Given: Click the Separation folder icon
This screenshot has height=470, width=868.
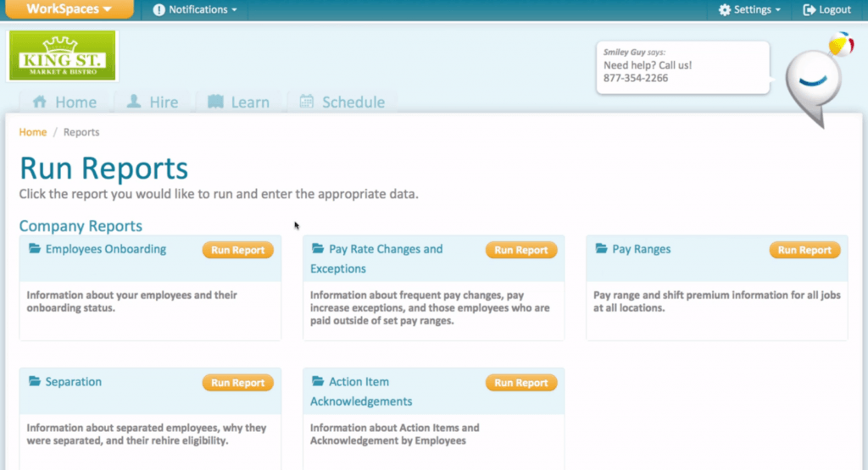Looking at the screenshot, I should pos(35,381).
